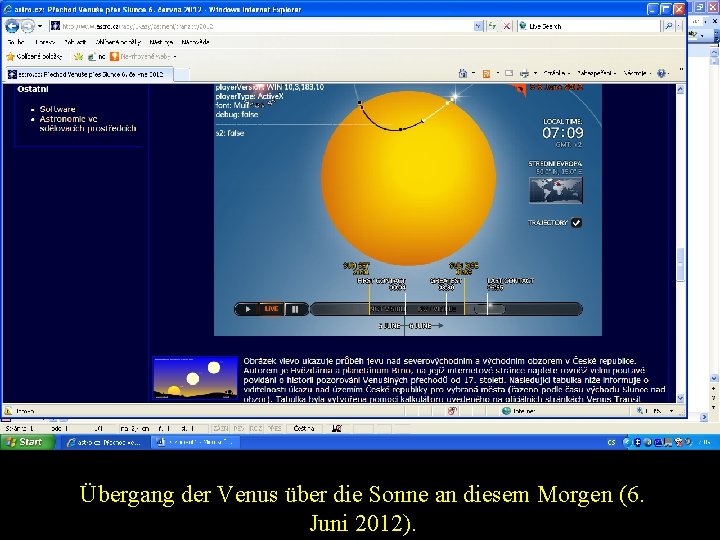720x540 pixels.
Task: Click the Print icon in command bar
Action: pos(524,73)
